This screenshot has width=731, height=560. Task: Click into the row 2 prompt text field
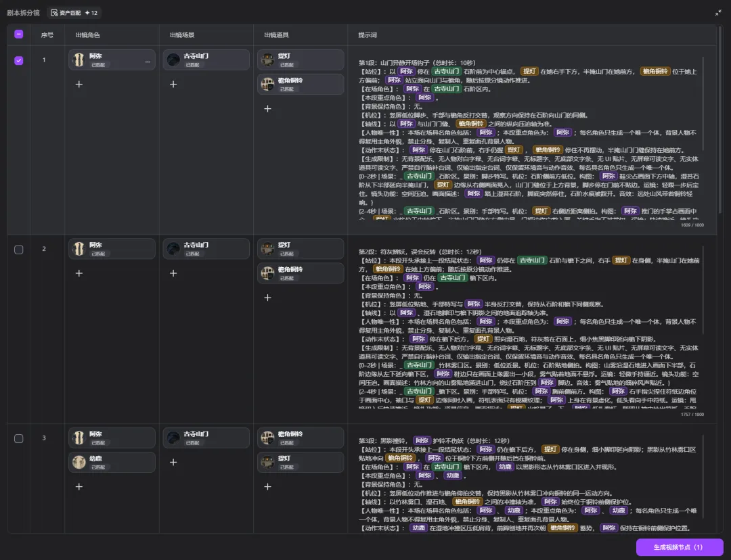pyautogui.click(x=529, y=330)
